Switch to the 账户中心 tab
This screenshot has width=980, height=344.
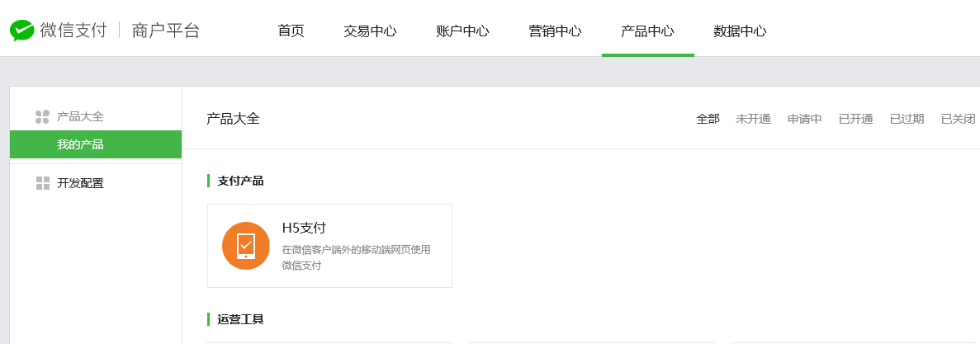pyautogui.click(x=462, y=31)
